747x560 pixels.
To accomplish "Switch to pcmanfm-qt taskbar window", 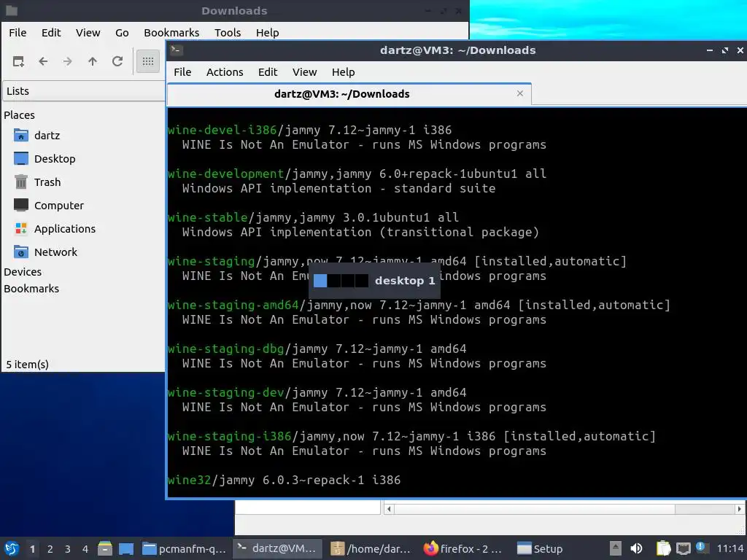I will coord(185,548).
